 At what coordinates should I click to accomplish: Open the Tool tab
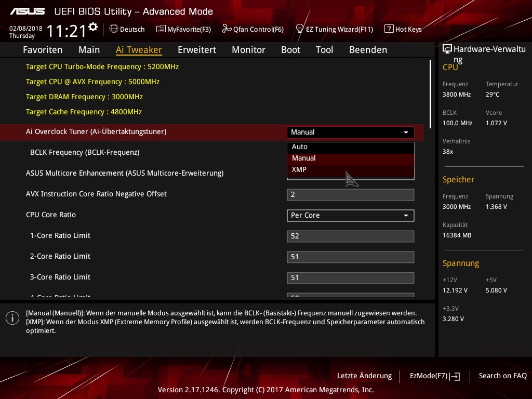coord(324,50)
